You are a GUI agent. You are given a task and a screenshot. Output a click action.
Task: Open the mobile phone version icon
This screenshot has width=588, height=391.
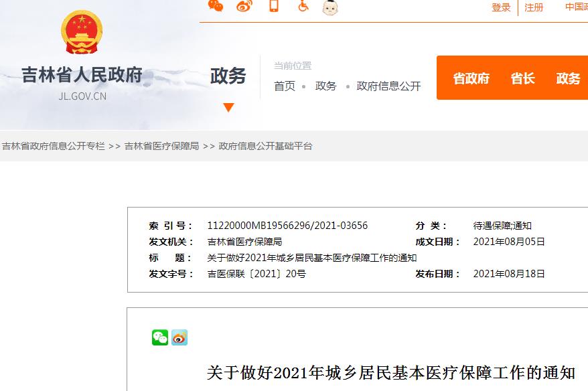click(274, 6)
